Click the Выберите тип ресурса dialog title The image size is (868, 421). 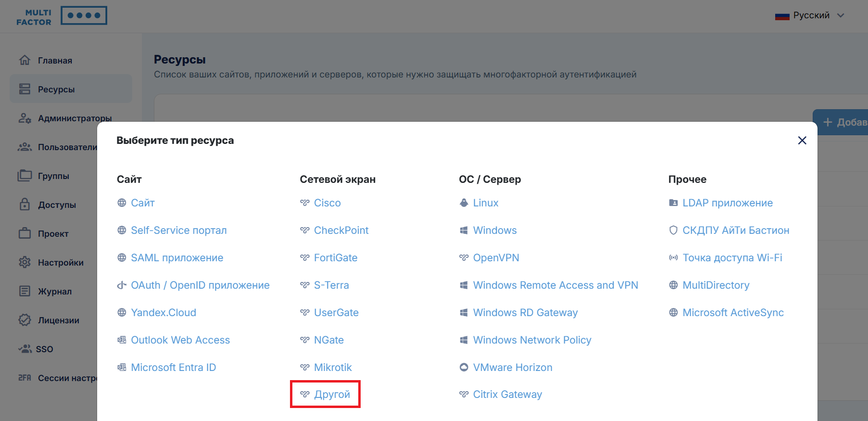pyautogui.click(x=175, y=140)
